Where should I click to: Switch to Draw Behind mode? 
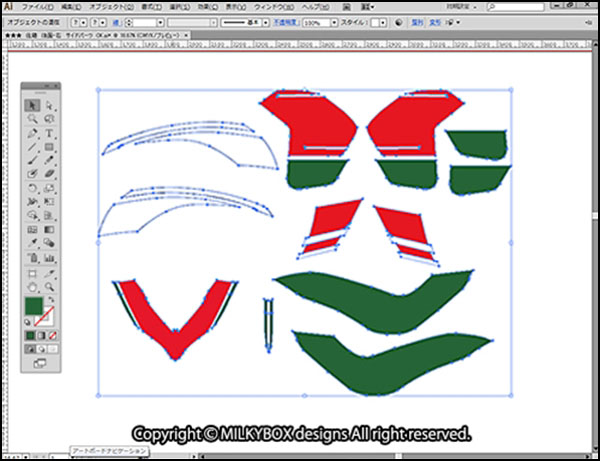(41, 349)
